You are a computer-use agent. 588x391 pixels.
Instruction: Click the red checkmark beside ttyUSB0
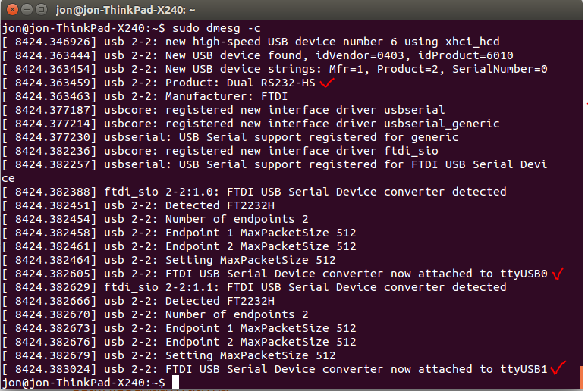pyautogui.click(x=558, y=273)
